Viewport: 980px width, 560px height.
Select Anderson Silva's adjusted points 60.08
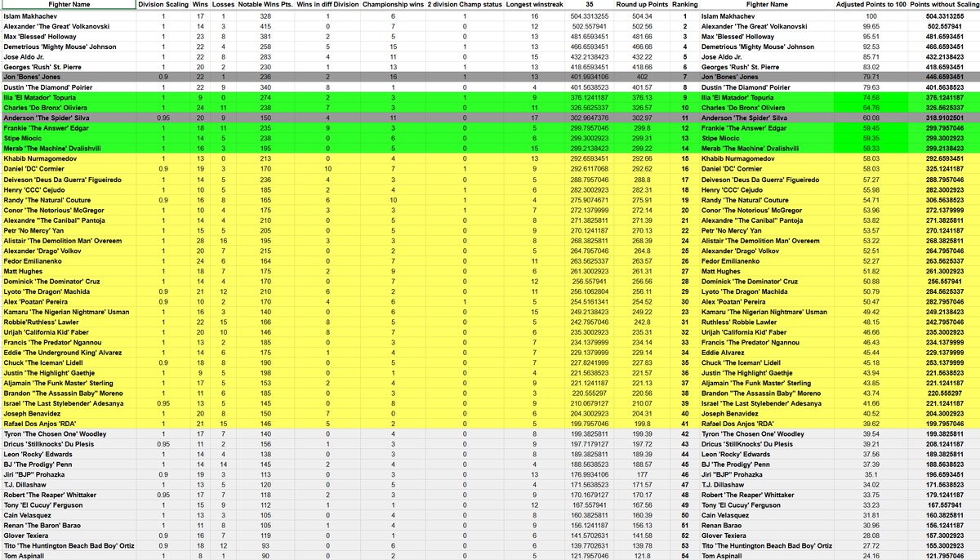pyautogui.click(x=870, y=118)
